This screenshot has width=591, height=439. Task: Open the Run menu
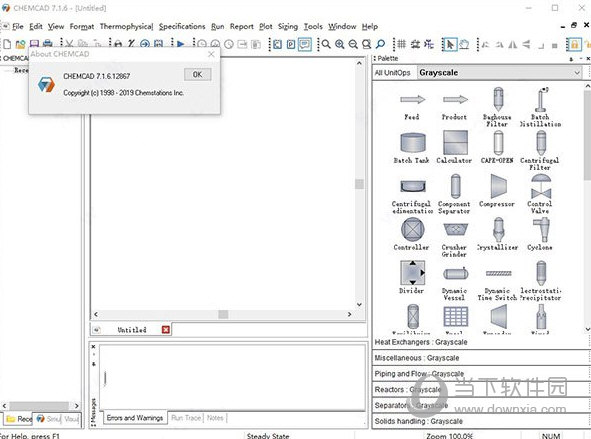[x=217, y=26]
